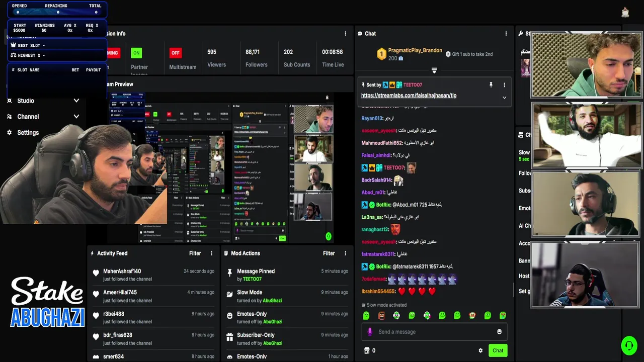Click the chat scrollbar thumb
The image size is (644, 362).
point(513,290)
